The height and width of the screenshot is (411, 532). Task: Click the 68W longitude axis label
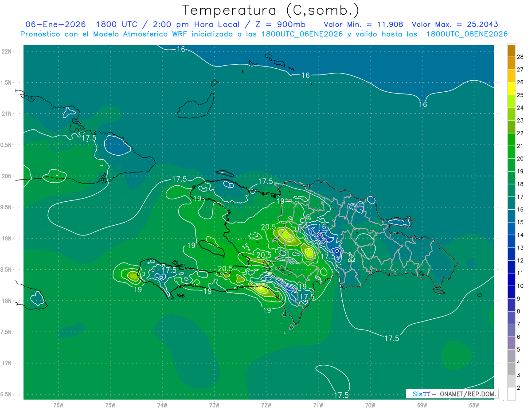(x=473, y=405)
